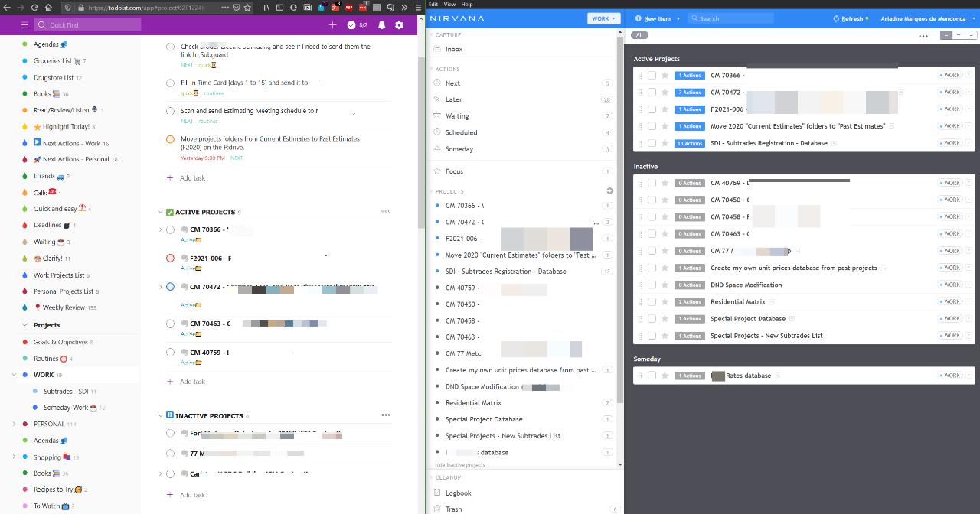Click Nirvana Refresh icon

836,18
